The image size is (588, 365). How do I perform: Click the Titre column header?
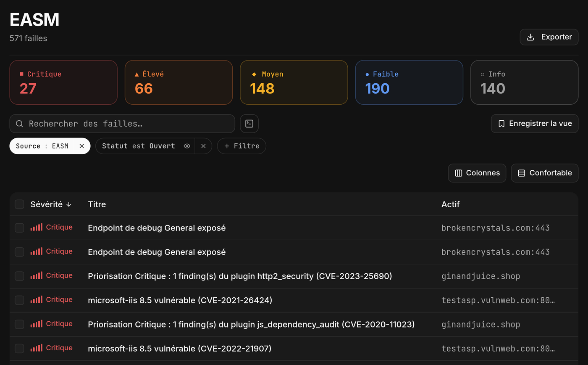pyautogui.click(x=97, y=204)
